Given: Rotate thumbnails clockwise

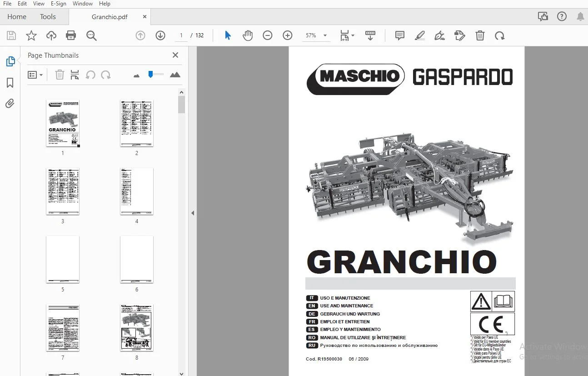Looking at the screenshot, I should coord(106,75).
